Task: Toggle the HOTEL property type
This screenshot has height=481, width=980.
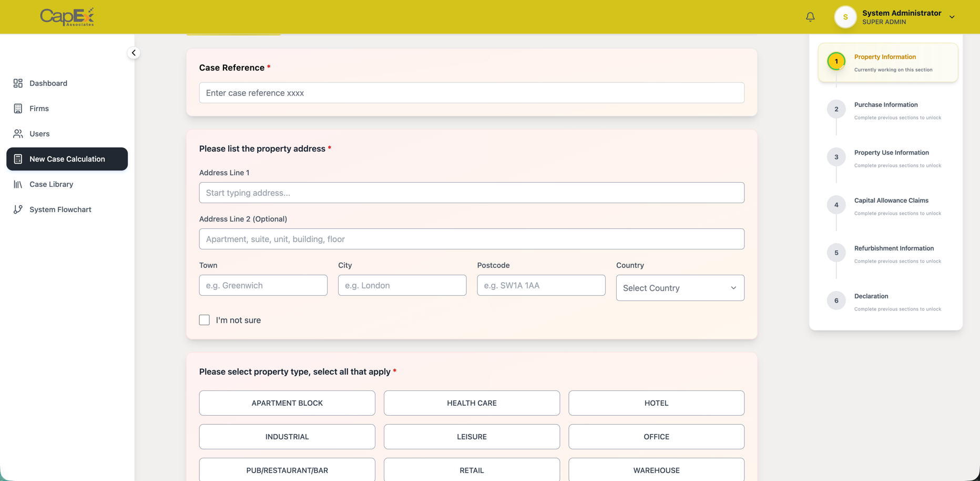Action: click(656, 403)
